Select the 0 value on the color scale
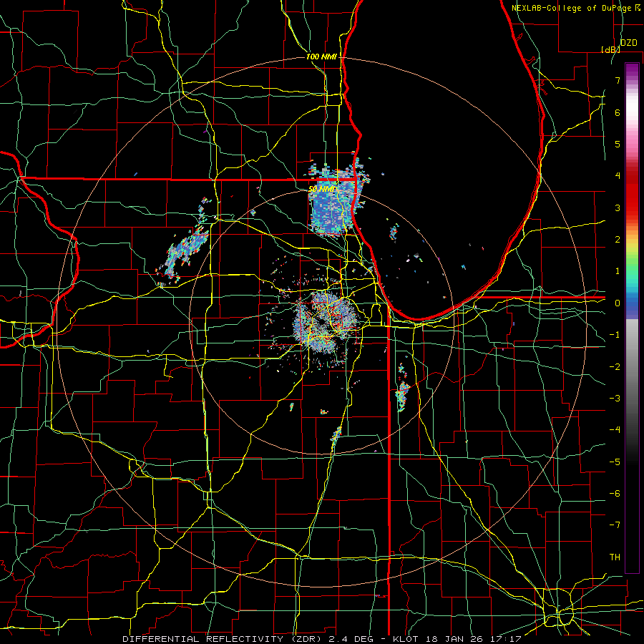Image resolution: width=644 pixels, height=644 pixels. point(618,303)
